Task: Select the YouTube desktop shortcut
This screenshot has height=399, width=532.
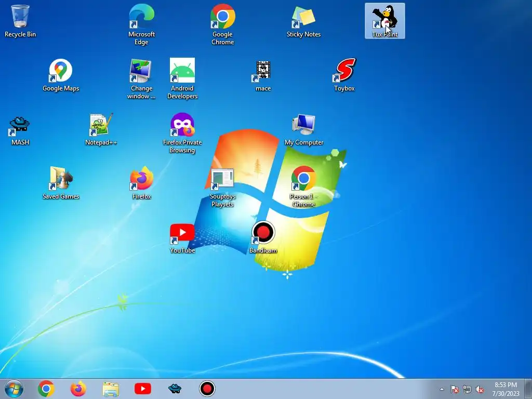Action: pyautogui.click(x=182, y=238)
